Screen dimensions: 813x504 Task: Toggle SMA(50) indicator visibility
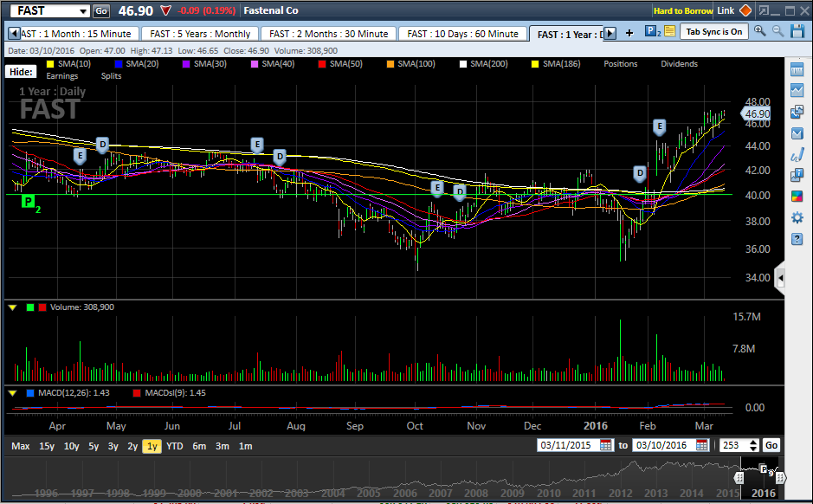point(340,64)
